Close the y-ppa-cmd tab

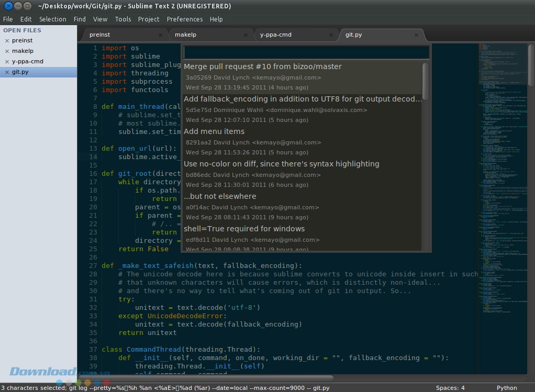(331, 35)
